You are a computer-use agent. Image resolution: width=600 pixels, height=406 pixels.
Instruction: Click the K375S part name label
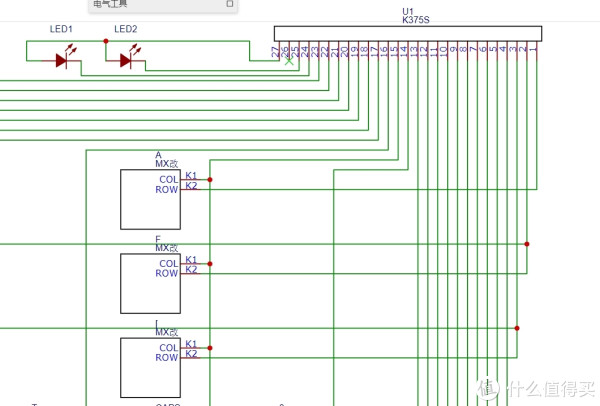tap(416, 20)
